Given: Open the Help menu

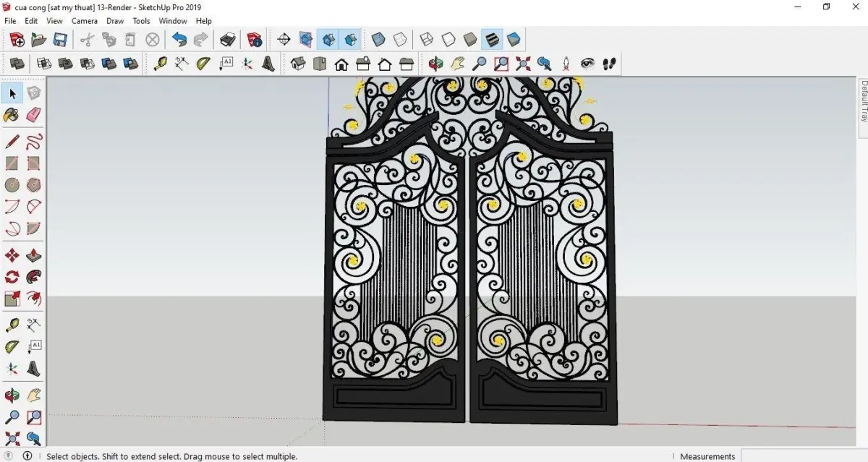Looking at the screenshot, I should (204, 21).
